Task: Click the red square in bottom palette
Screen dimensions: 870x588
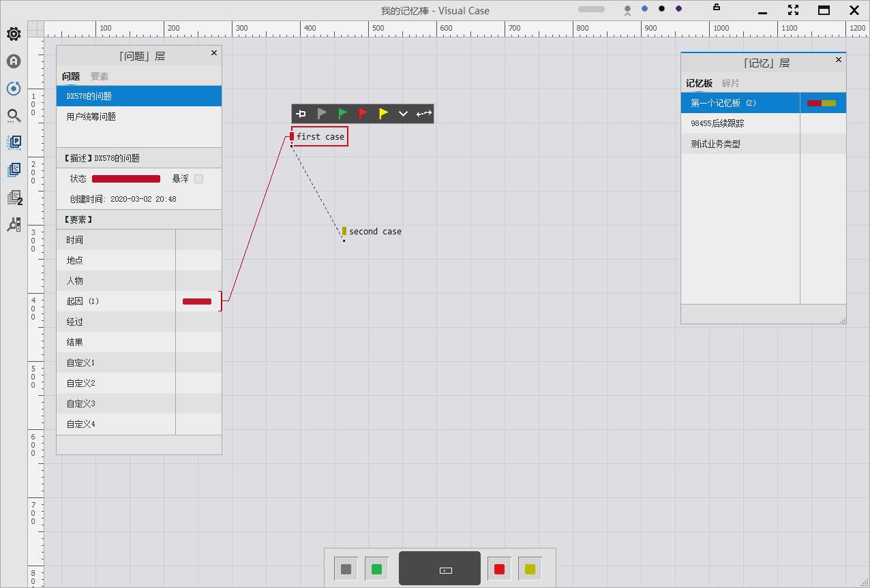Action: [x=499, y=569]
